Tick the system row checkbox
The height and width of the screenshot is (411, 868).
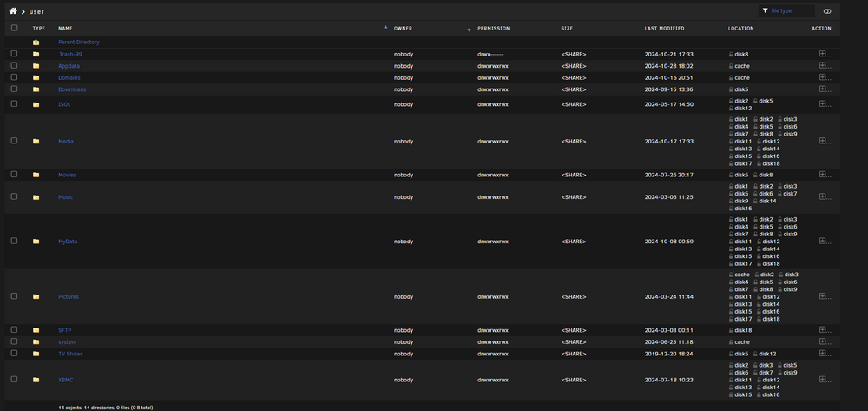[x=15, y=341]
